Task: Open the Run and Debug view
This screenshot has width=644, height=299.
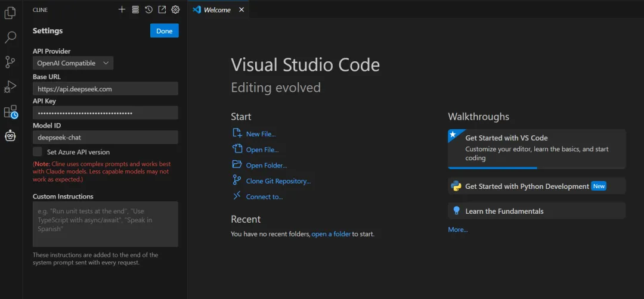Action: pyautogui.click(x=10, y=87)
